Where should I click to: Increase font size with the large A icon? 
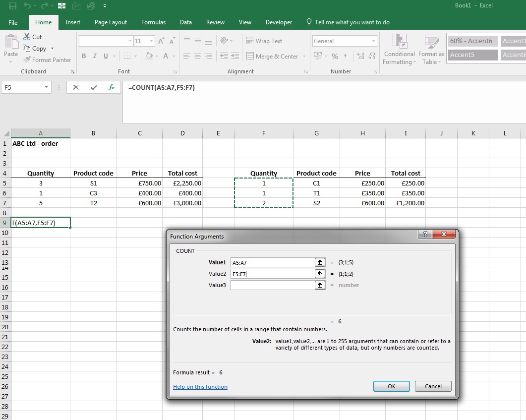161,41
